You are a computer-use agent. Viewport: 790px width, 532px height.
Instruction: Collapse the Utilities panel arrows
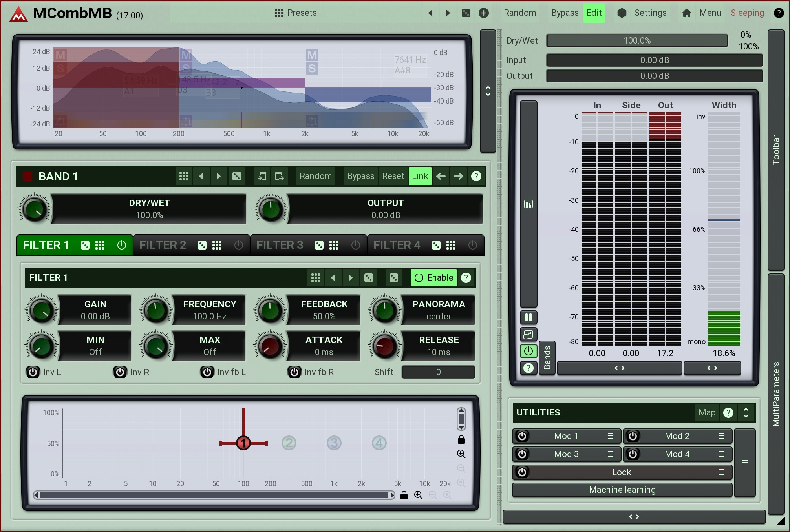[x=746, y=412]
